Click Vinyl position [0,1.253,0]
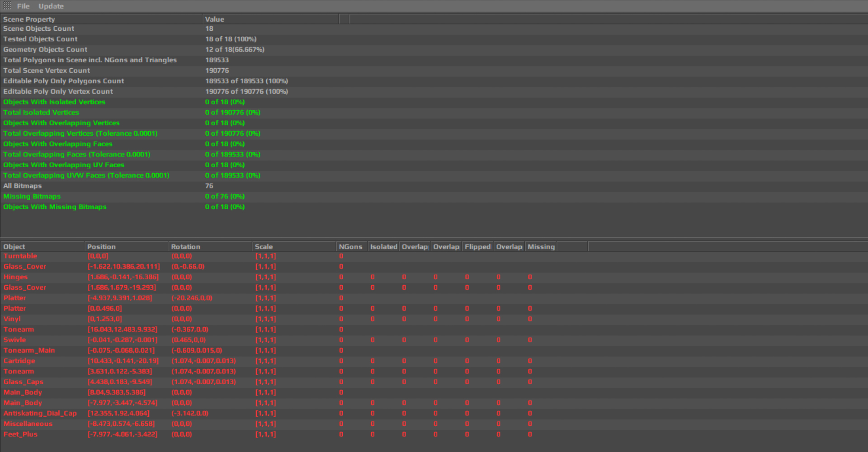 tap(104, 319)
